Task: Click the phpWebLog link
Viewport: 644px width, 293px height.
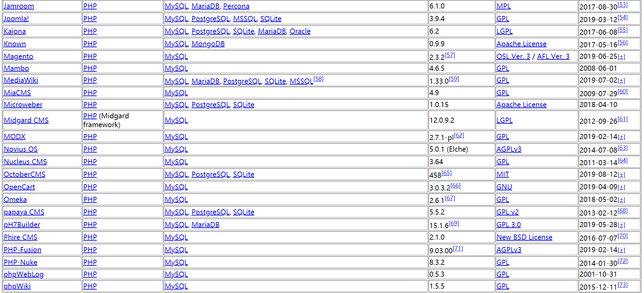Action: [x=23, y=274]
